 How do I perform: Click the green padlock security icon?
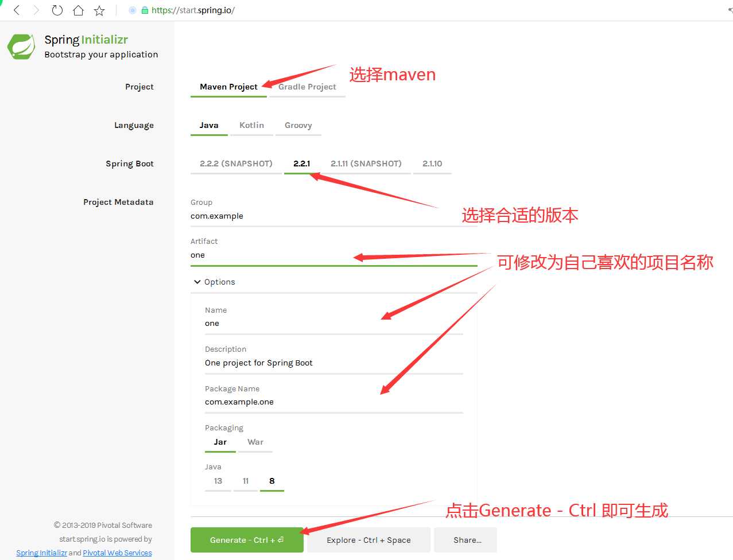point(145,10)
